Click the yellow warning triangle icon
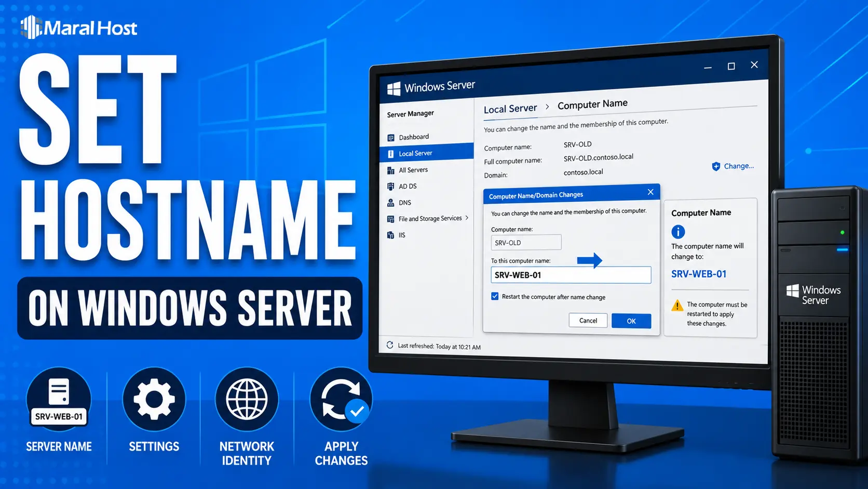This screenshot has height=489, width=868. click(x=677, y=306)
